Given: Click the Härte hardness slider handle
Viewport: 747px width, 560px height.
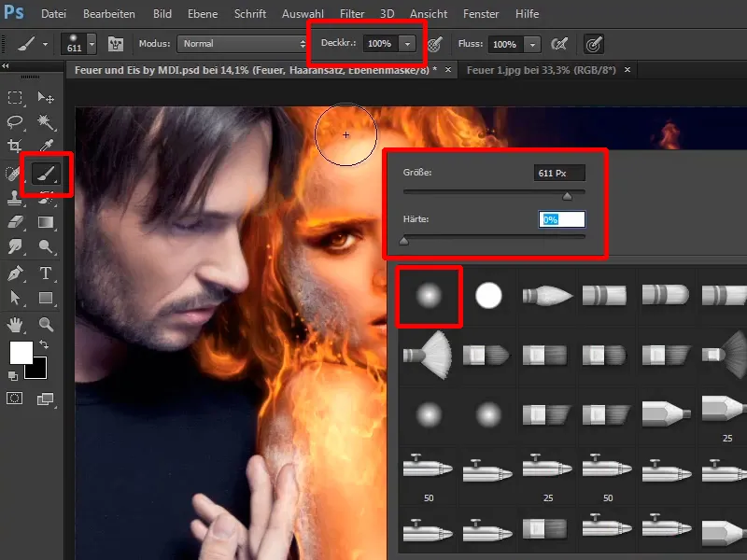Looking at the screenshot, I should point(404,241).
